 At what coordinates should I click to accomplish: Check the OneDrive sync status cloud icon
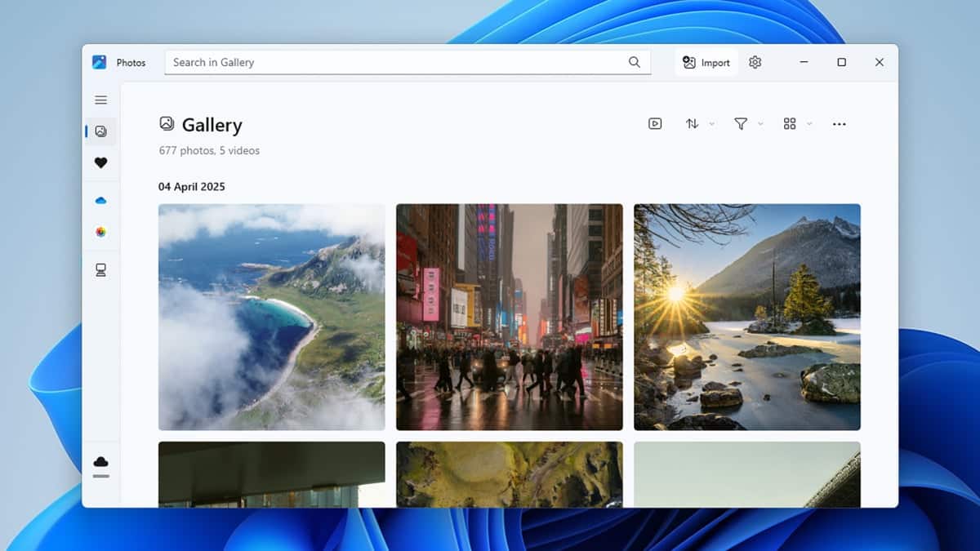point(101,461)
